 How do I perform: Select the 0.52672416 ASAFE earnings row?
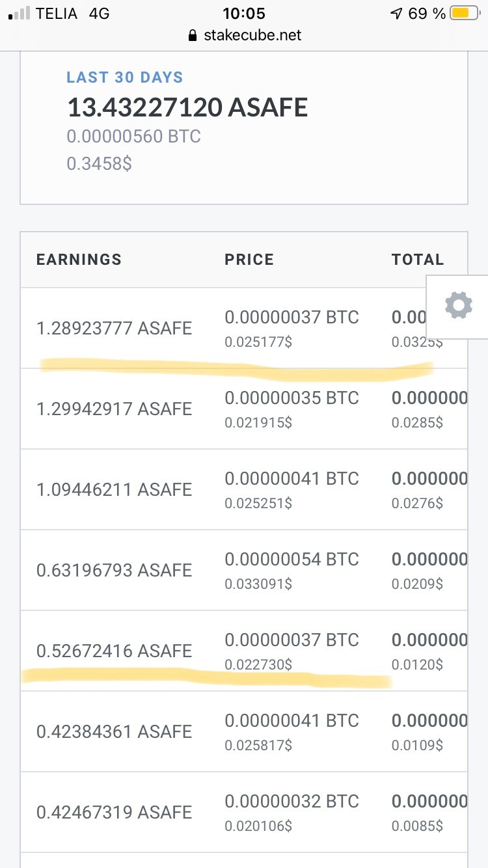coord(244,651)
